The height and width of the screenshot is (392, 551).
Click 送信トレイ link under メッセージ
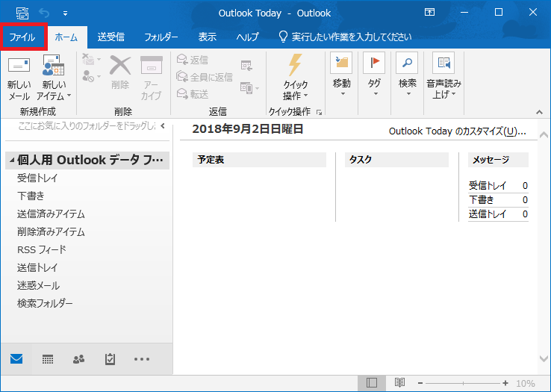487,214
